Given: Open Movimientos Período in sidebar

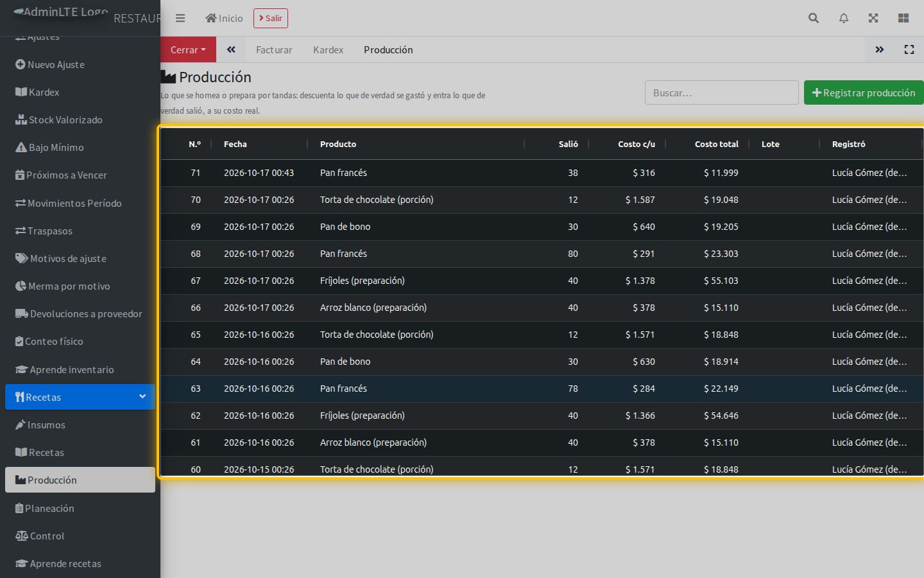Looking at the screenshot, I should tap(80, 203).
